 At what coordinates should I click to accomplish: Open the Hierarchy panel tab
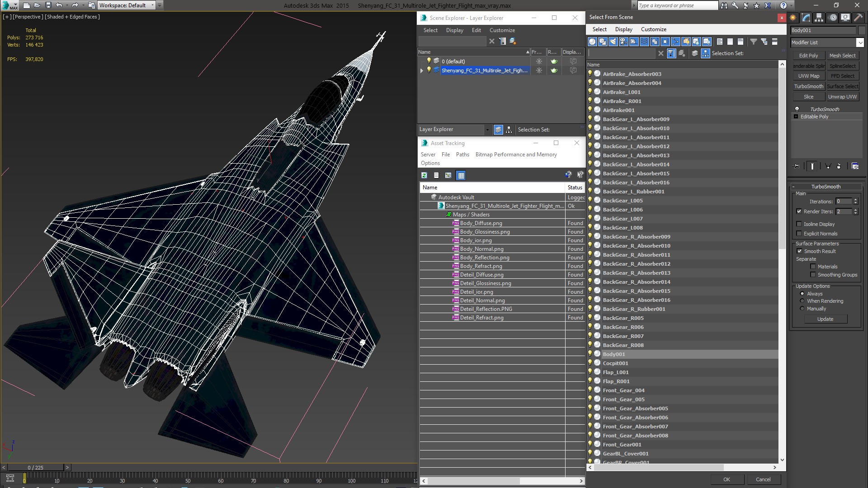(819, 18)
